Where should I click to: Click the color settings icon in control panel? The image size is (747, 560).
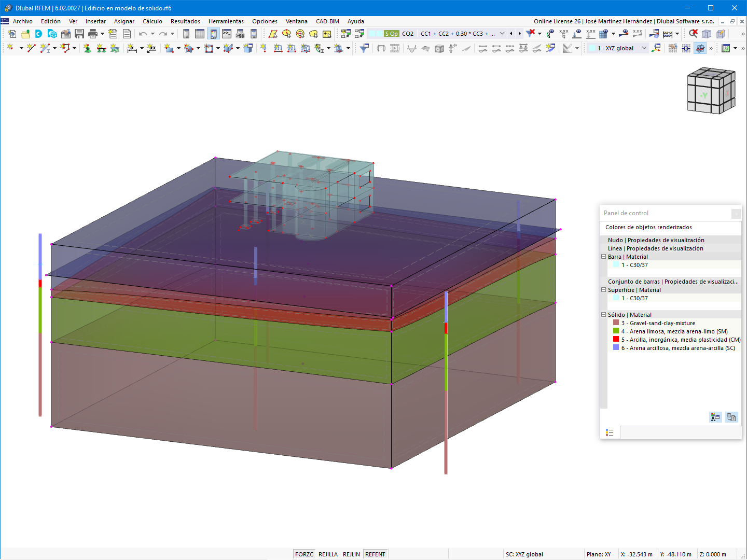coord(715,417)
